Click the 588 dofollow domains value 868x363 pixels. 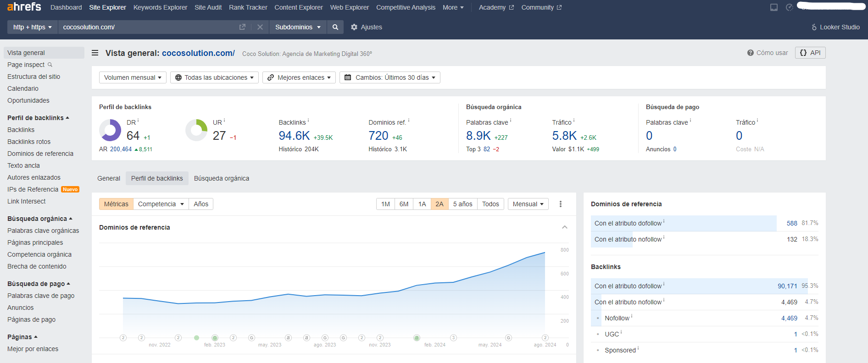(x=792, y=223)
